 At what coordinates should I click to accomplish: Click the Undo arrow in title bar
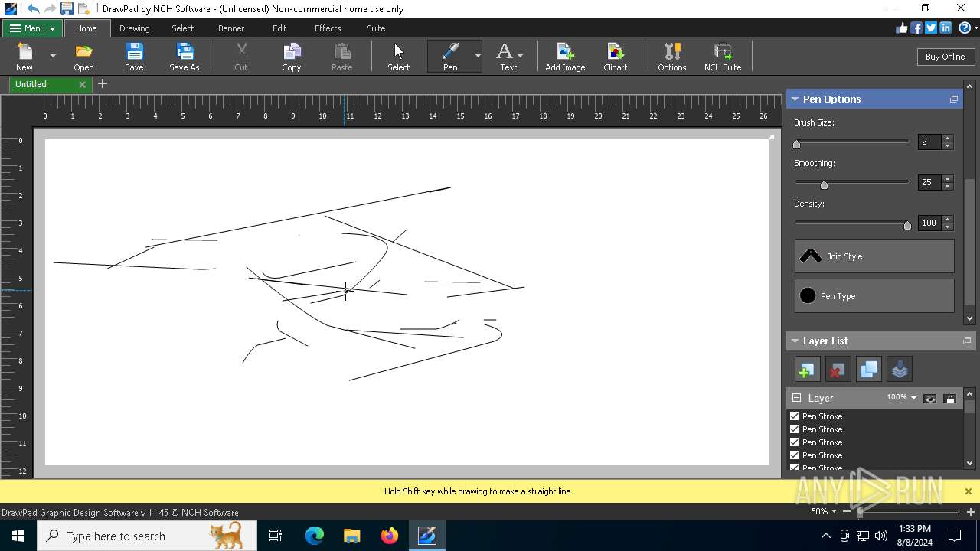[33, 8]
